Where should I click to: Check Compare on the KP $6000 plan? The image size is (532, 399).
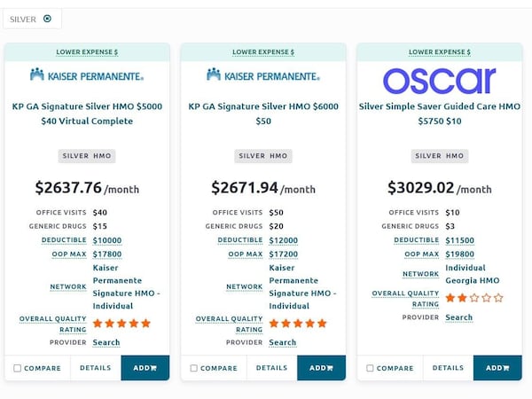194,368
